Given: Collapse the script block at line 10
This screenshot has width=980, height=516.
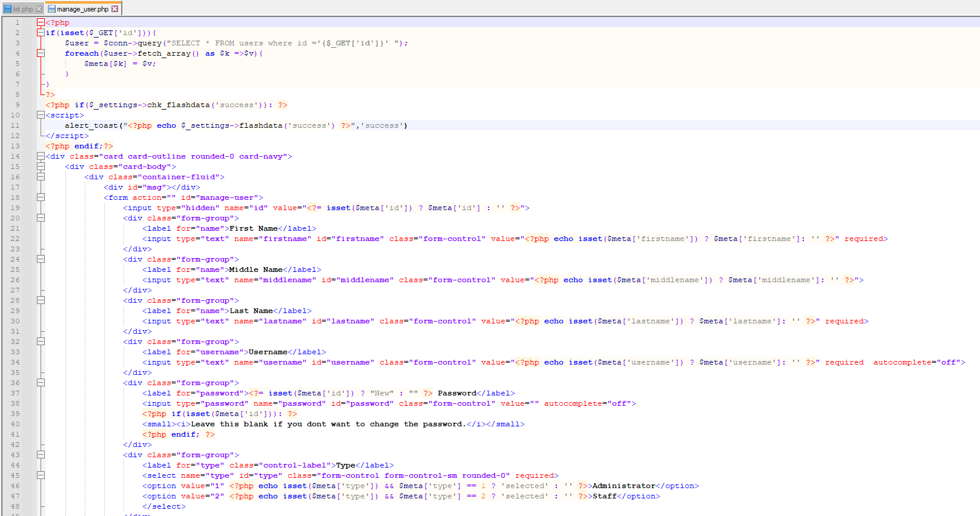Looking at the screenshot, I should click(41, 115).
